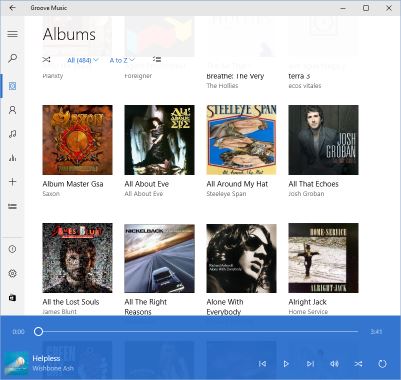Click the Josh Groban artist label
Screen dimensions: 401x380
[306, 194]
